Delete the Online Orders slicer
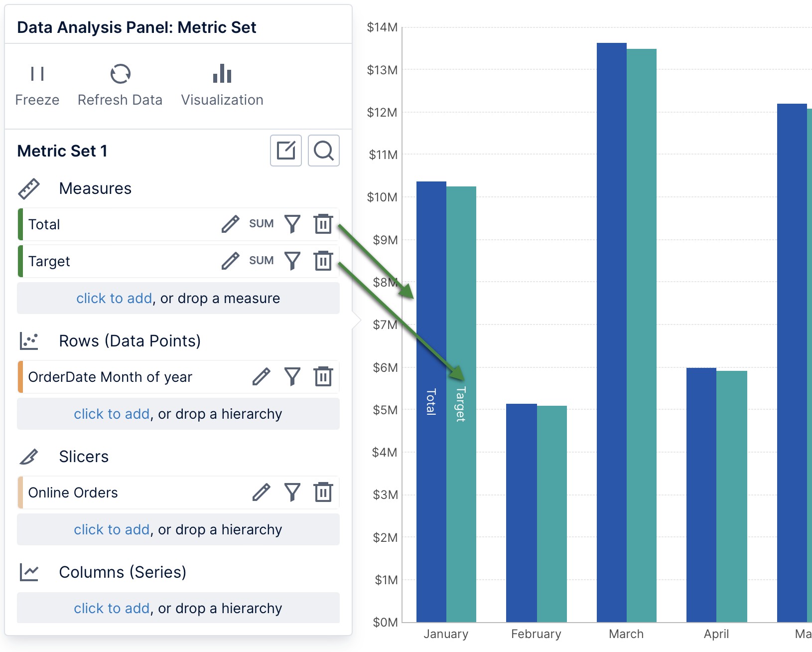812x652 pixels. (x=323, y=492)
